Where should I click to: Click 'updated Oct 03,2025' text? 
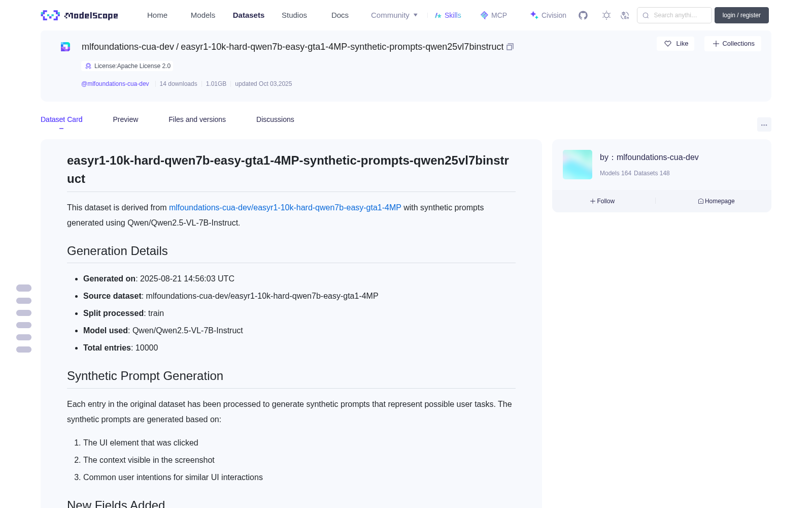pyautogui.click(x=263, y=84)
